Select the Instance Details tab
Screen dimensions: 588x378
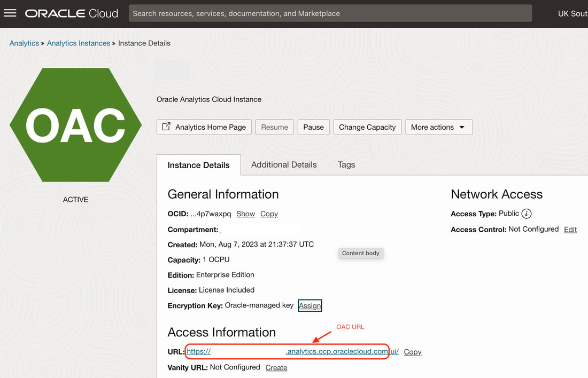198,165
